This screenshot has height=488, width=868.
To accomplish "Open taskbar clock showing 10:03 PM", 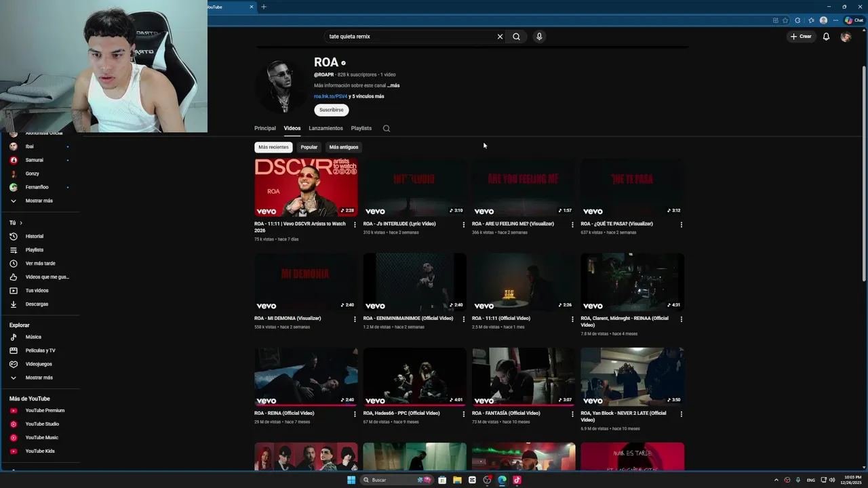I will pos(851,480).
